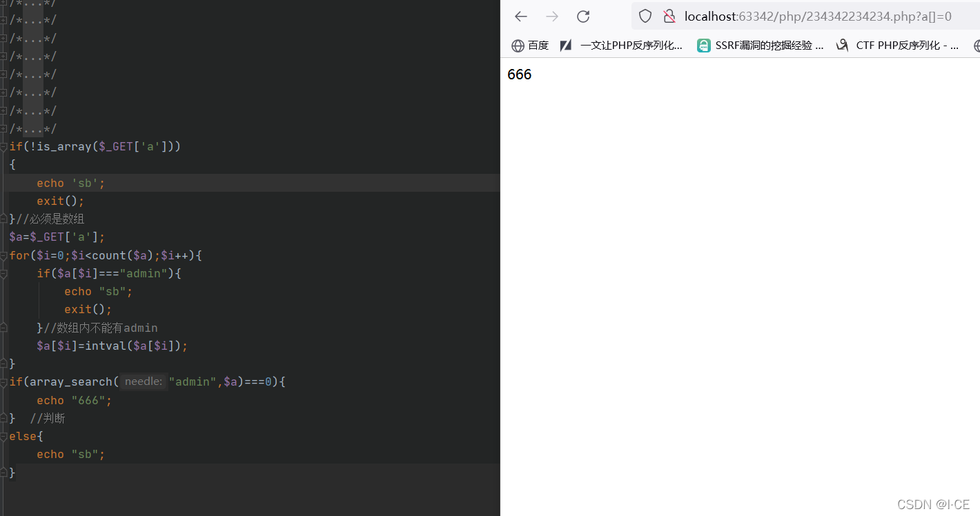Screen dimensions: 980x516
Task: Click the //判断 comment
Action: [x=48, y=418]
